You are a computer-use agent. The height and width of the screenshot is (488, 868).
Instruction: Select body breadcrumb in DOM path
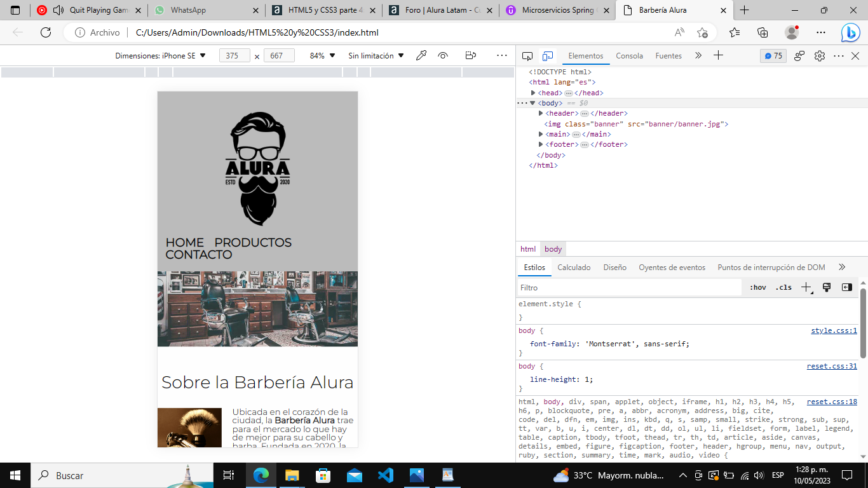[x=553, y=249]
